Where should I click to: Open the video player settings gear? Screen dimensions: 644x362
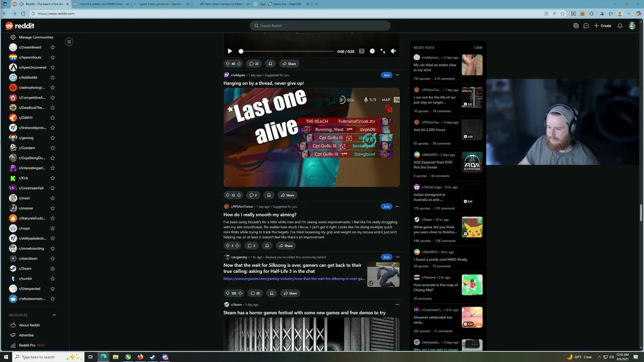pyautogui.click(x=372, y=51)
